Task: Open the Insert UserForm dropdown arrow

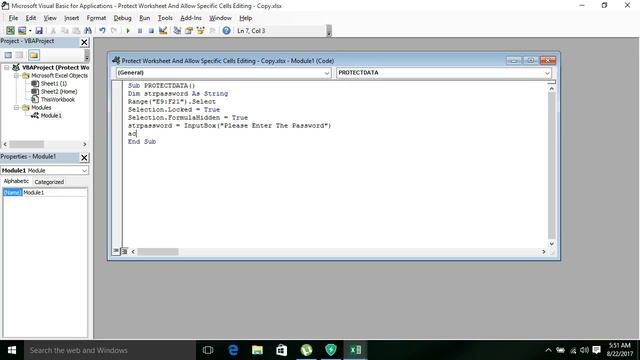Action: tap(30, 31)
